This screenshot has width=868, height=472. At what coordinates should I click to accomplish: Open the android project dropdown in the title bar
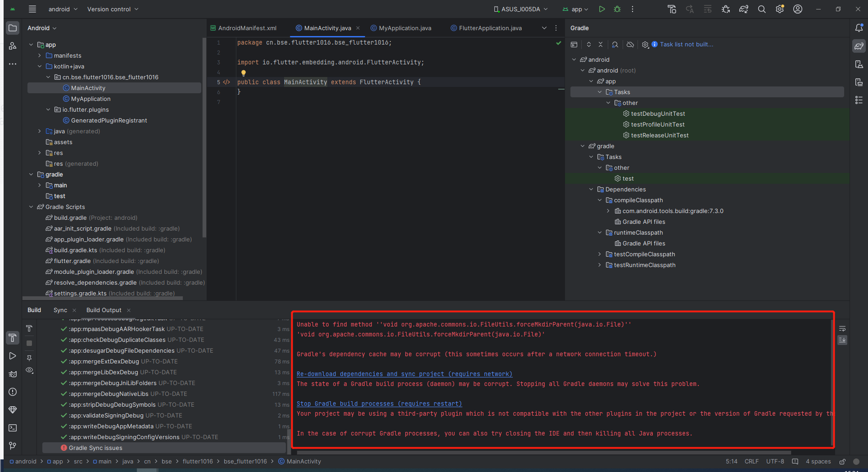pyautogui.click(x=63, y=9)
